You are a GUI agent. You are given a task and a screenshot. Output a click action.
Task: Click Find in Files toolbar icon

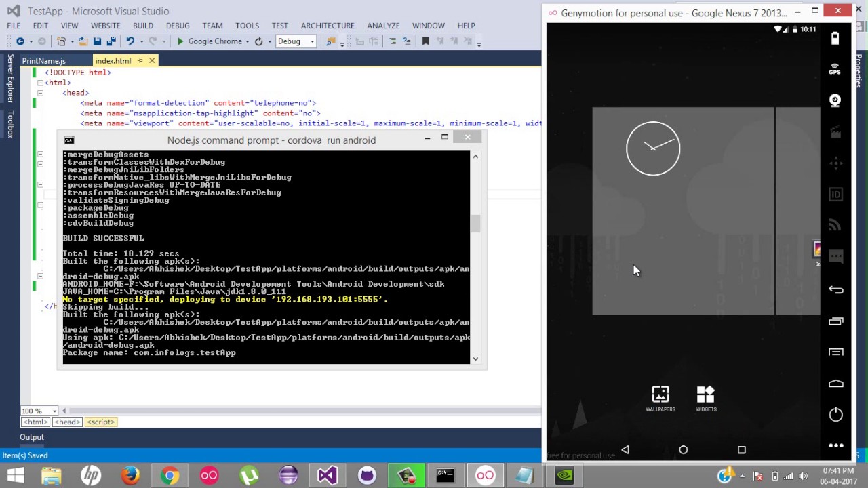(330, 41)
